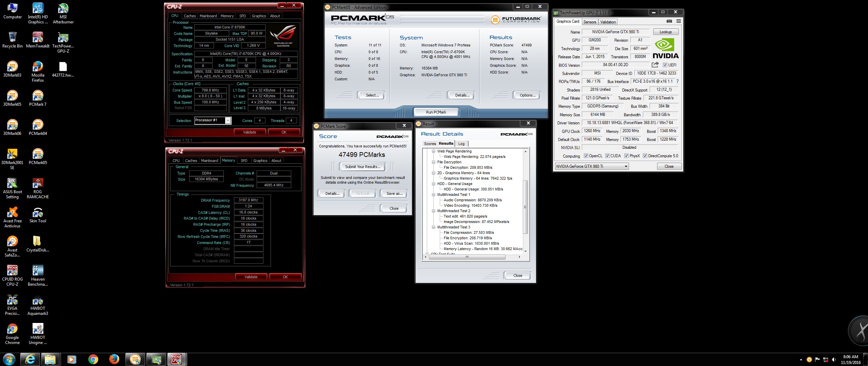Switch to Validation tab in GPU-Z

(x=608, y=22)
